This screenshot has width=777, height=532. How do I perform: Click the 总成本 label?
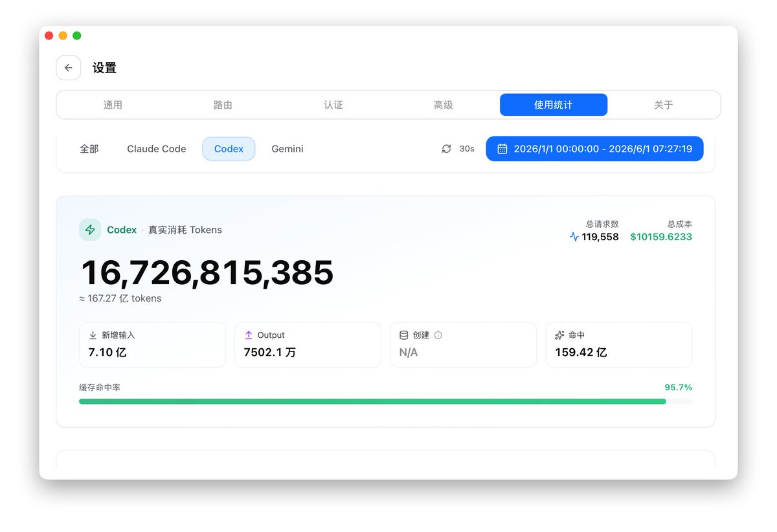(x=680, y=224)
